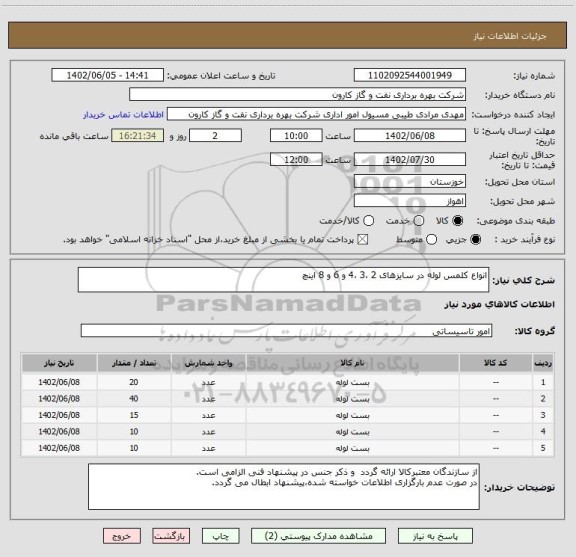Click مشاهده مدارک پیوستی (2) button
This screenshot has width=576, height=557.
(x=318, y=536)
